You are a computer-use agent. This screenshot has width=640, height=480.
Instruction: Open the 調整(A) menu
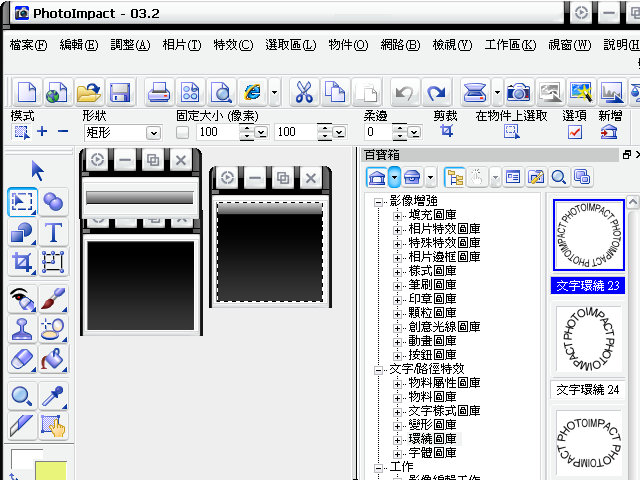coord(130,44)
